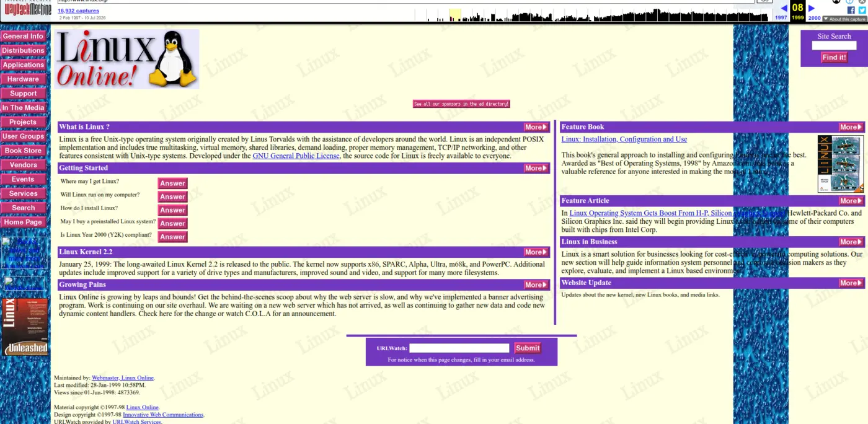Open Services section
The width and height of the screenshot is (868, 424).
23,193
